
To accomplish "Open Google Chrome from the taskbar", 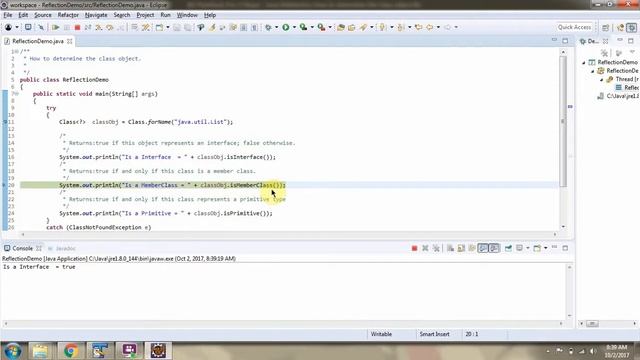I will click(x=71, y=351).
